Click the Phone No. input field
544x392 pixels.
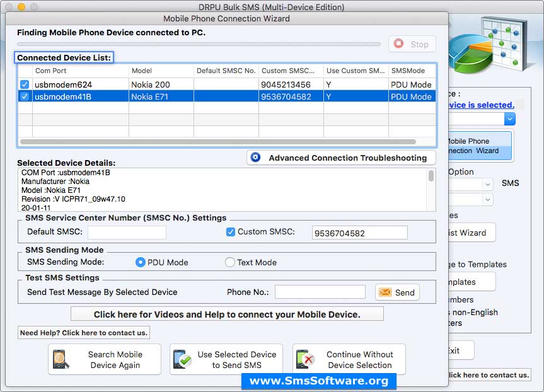(320, 292)
